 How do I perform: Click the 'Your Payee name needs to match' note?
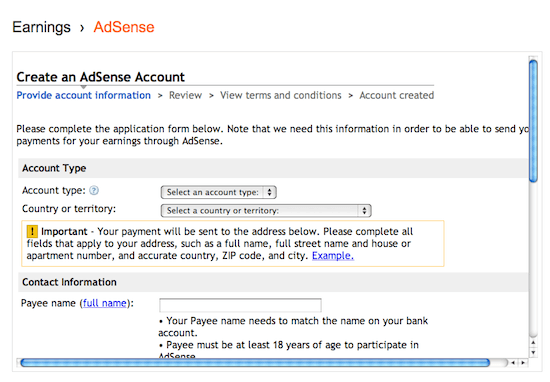pos(293,327)
